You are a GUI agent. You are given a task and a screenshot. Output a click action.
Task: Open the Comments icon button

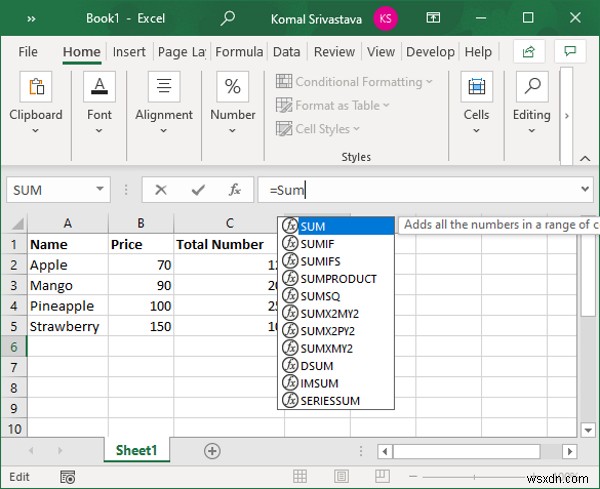pyautogui.click(x=570, y=51)
